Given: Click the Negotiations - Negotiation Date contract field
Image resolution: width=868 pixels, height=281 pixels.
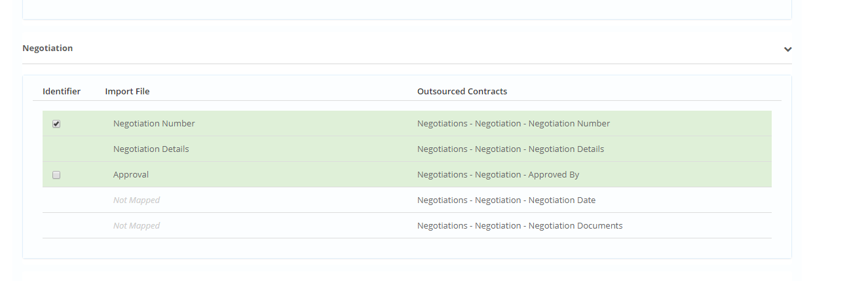Looking at the screenshot, I should [x=506, y=200].
